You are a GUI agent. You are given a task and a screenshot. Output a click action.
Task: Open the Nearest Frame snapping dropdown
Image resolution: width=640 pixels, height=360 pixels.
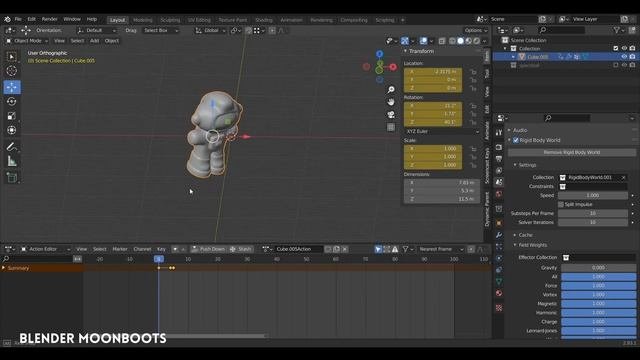(x=441, y=249)
